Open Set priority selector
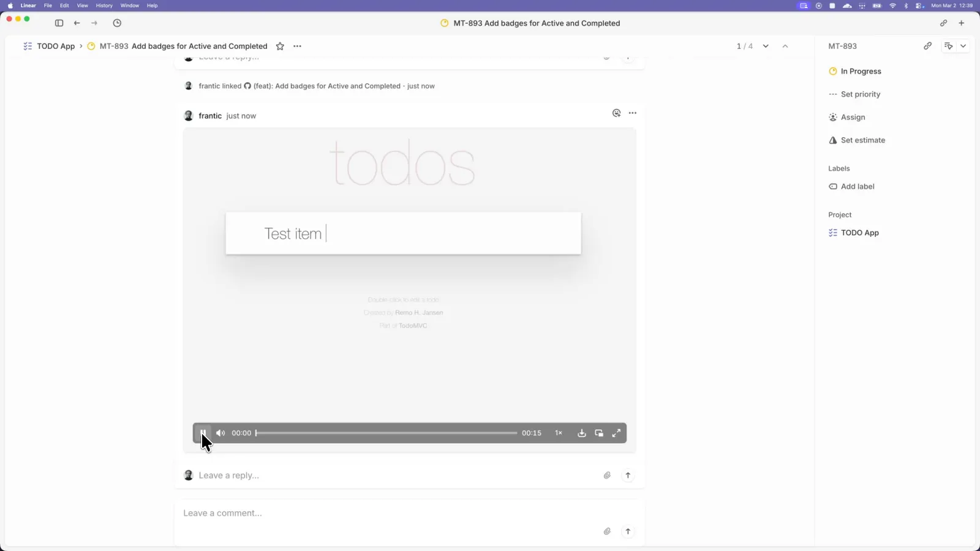Screen dimensions: 980x551 854,94
